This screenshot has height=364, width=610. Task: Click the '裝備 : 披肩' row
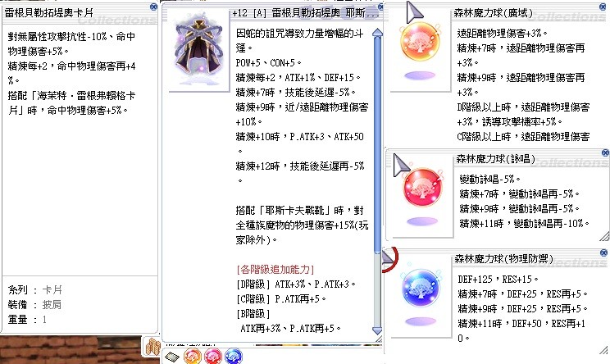[35, 305]
